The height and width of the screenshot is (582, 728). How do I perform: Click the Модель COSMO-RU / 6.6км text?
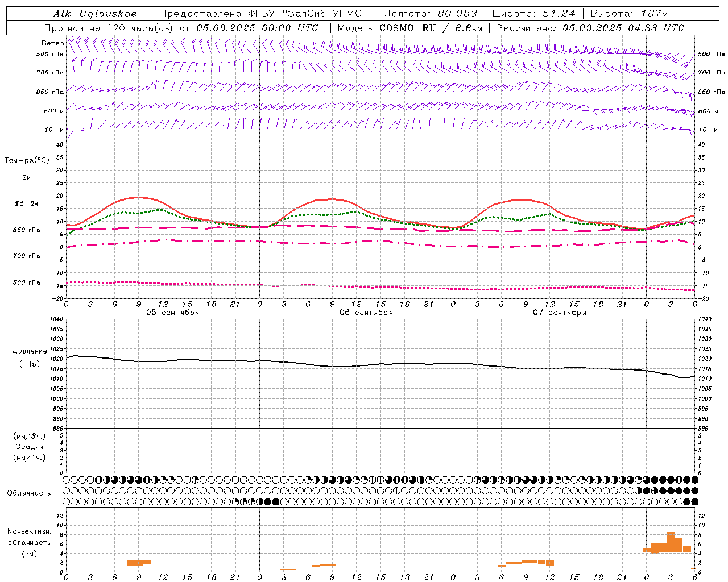coord(409,28)
